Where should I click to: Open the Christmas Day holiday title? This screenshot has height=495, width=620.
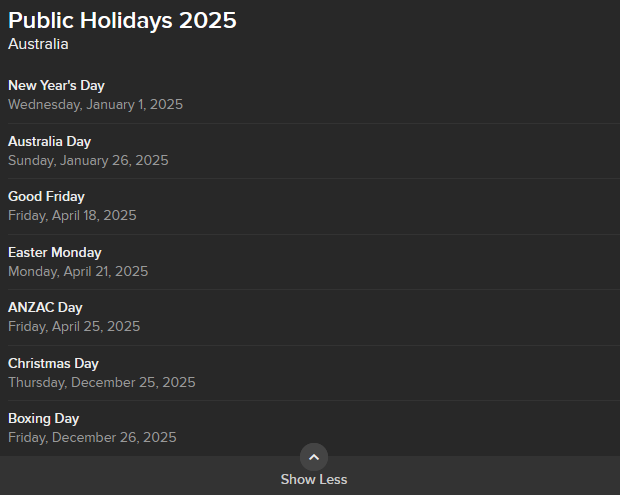coord(53,363)
